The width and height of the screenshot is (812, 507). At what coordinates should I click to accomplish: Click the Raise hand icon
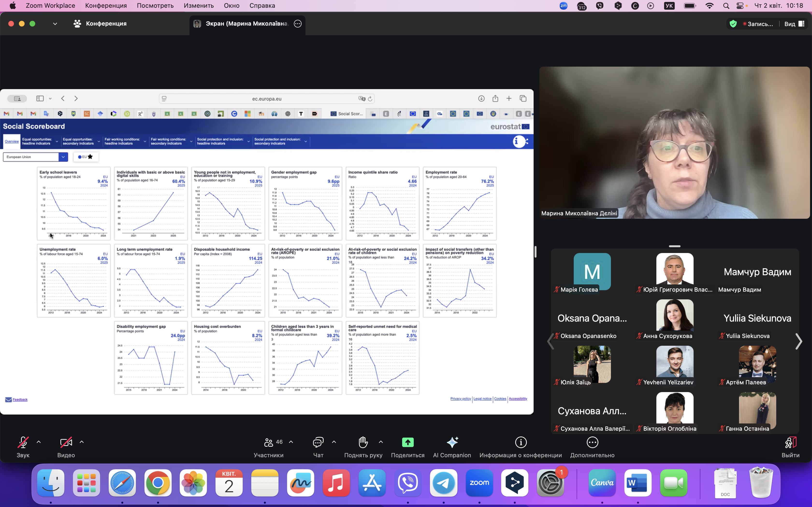click(x=363, y=442)
